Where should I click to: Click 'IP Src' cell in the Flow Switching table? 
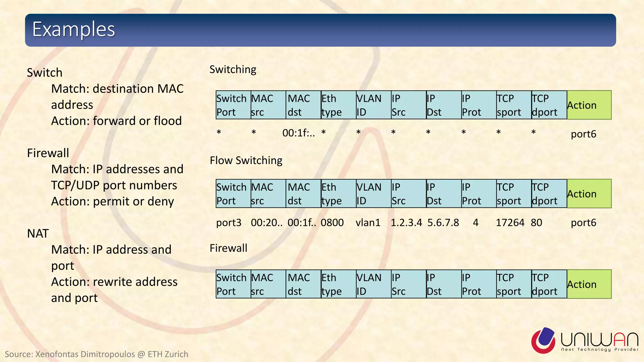pos(408,194)
